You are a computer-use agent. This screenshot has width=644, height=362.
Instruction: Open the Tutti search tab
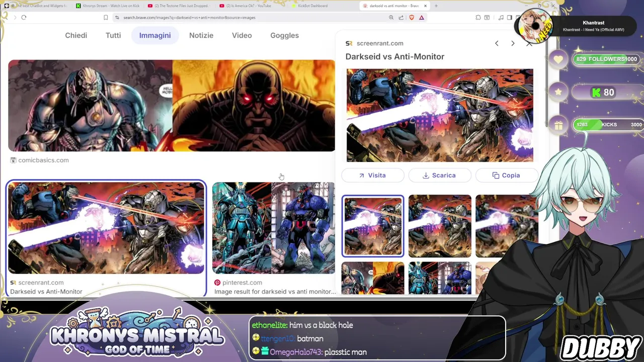[113, 35]
